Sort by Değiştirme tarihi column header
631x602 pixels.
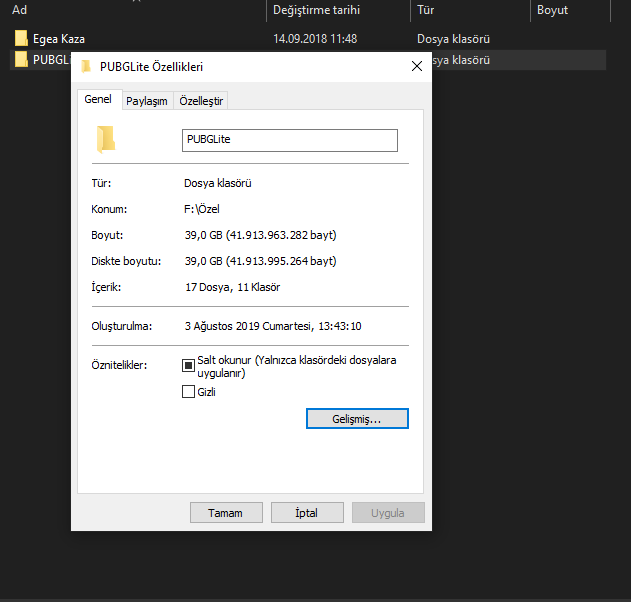[316, 10]
